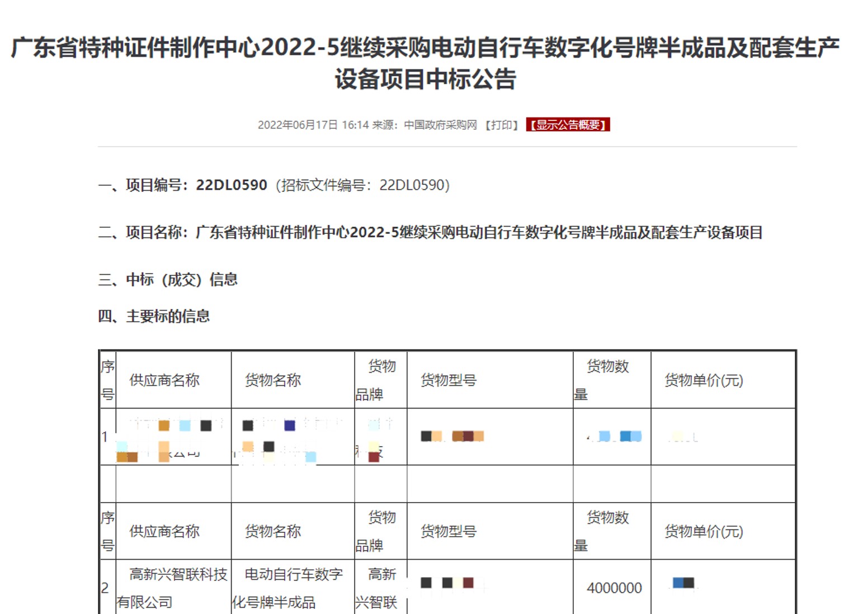
Task: Click the 中国政府采购网 source text
Action: [440, 125]
